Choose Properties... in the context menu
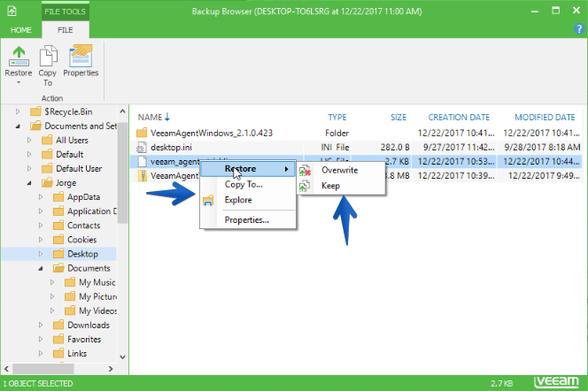This screenshot has width=588, height=391. [x=248, y=220]
